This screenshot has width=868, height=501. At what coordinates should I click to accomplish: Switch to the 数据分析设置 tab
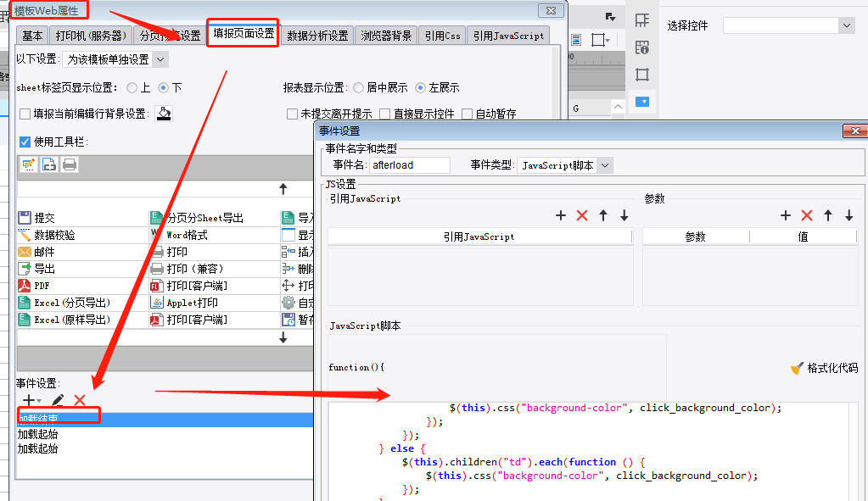tap(317, 36)
